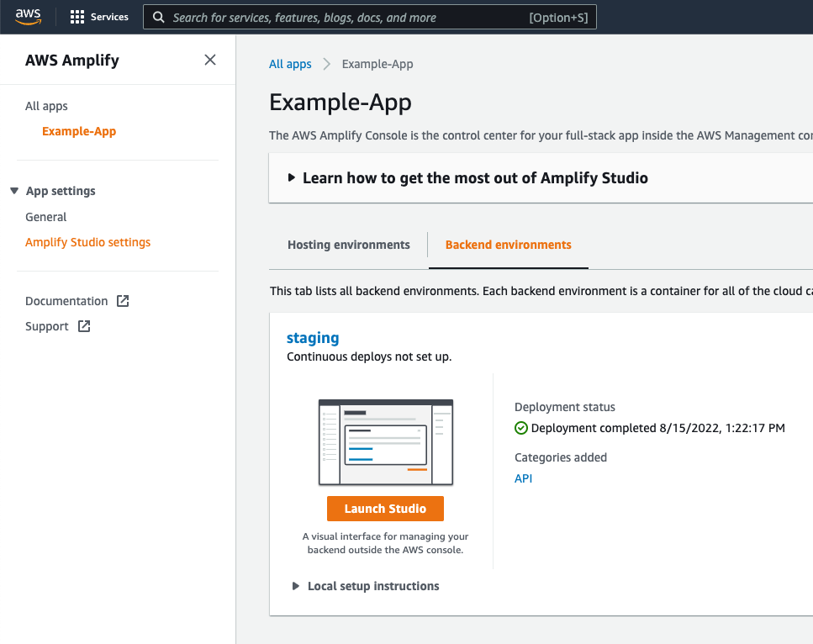Collapse the App settings section
This screenshot has height=644, width=813.
[14, 190]
